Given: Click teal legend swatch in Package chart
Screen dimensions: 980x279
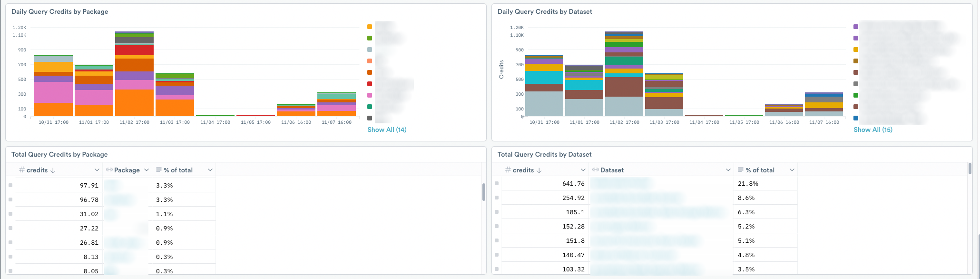Looking at the screenshot, I should (x=370, y=107).
